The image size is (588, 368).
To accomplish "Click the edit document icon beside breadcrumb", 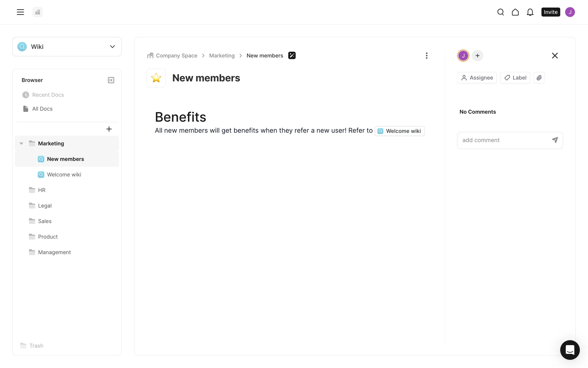I will pos(292,56).
